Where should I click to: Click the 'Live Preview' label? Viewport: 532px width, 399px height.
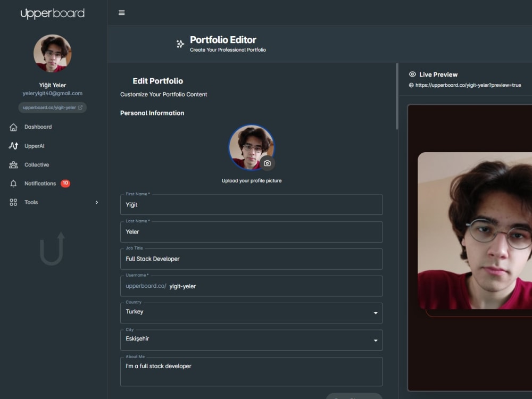pyautogui.click(x=438, y=74)
